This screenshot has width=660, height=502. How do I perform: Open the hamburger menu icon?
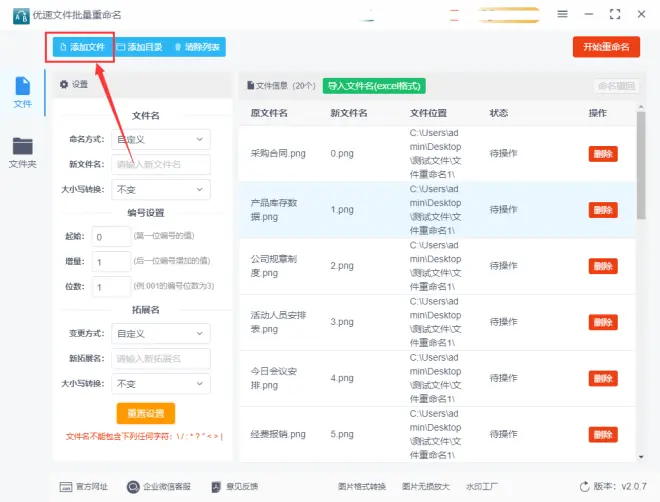562,14
